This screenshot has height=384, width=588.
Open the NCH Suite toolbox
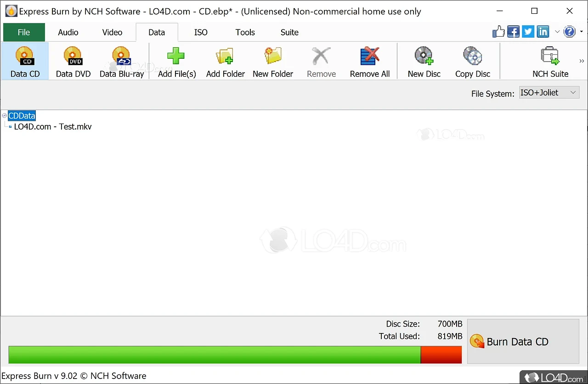550,62
